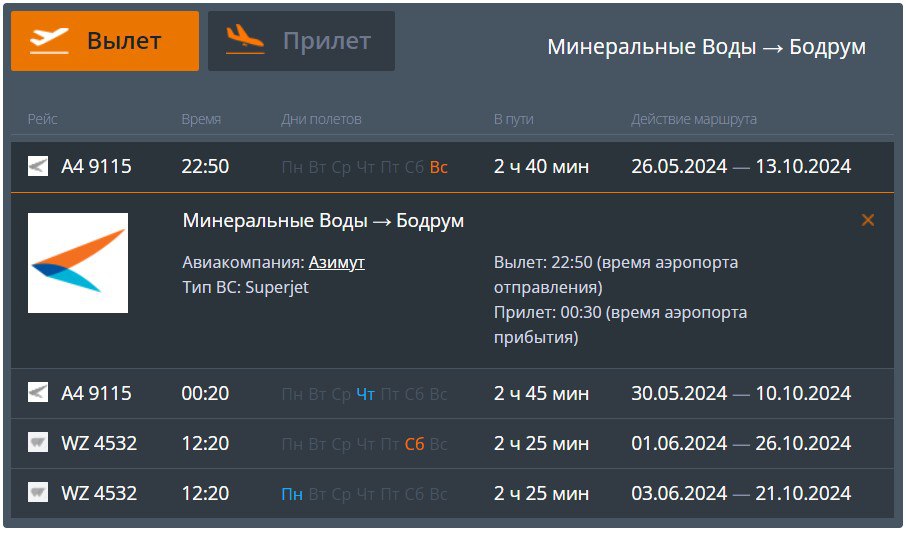
Task: Open the Азимут airline link
Action: [336, 262]
